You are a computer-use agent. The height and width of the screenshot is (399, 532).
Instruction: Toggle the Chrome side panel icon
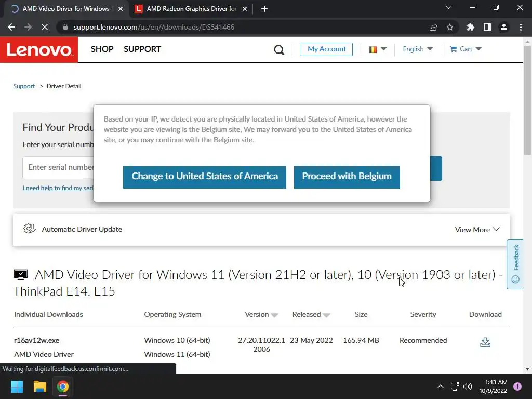487,27
